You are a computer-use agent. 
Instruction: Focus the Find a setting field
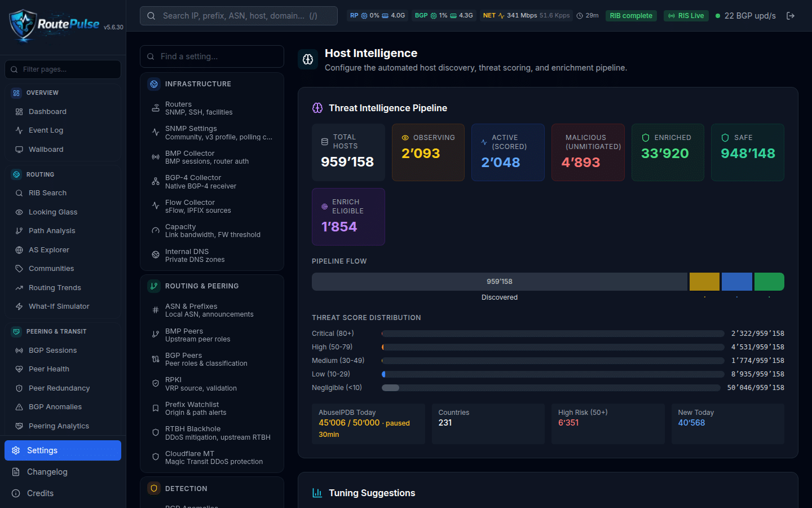pos(212,56)
